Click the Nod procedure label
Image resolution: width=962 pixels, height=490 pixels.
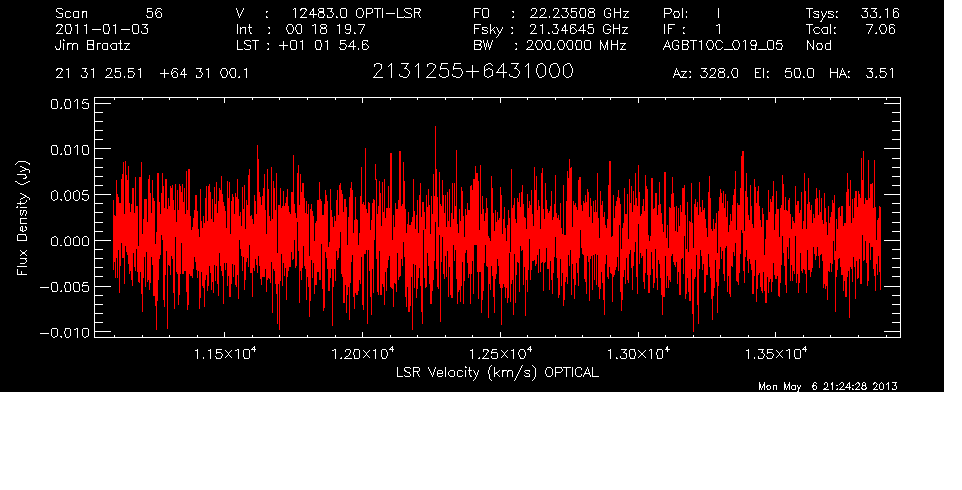coord(819,45)
